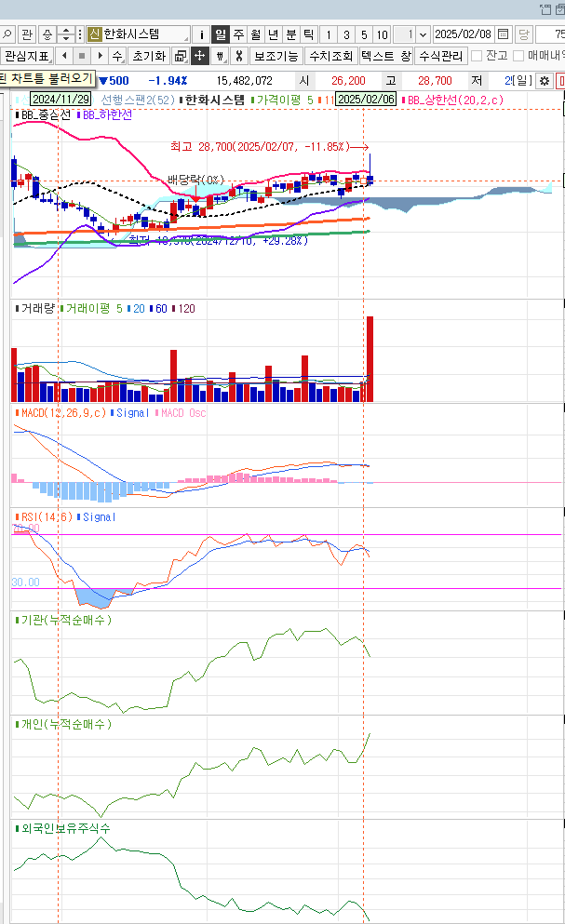The height and width of the screenshot is (924, 565).
Task: Click the 2025/02/08 date input field
Action: (464, 34)
